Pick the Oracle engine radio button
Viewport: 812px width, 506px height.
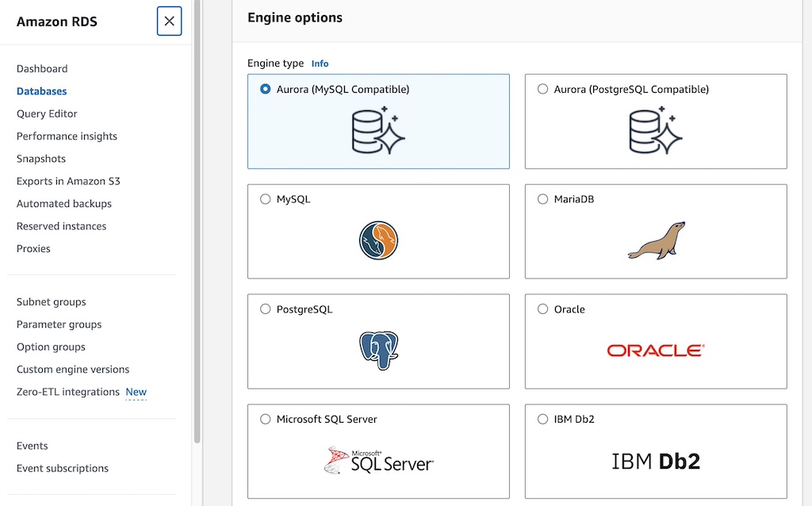542,309
